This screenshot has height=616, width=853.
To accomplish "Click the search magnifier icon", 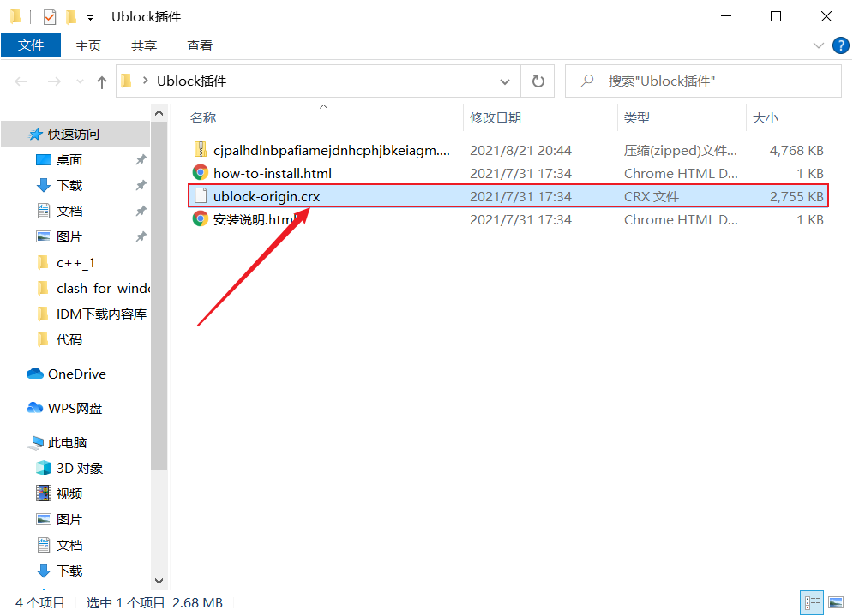I will click(x=586, y=81).
